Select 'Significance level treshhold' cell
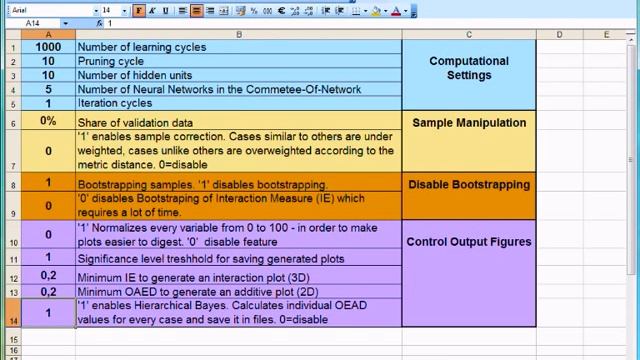Viewport: 640px width, 360px height. coord(239,257)
